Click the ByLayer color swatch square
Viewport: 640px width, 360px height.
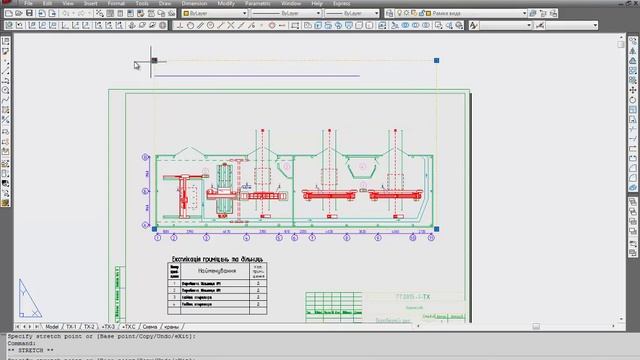(x=186, y=13)
